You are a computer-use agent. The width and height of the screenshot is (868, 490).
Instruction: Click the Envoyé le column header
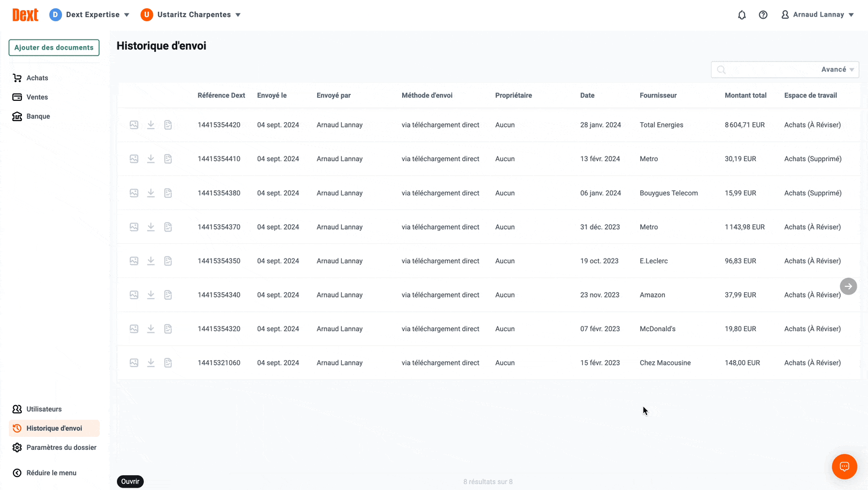272,95
